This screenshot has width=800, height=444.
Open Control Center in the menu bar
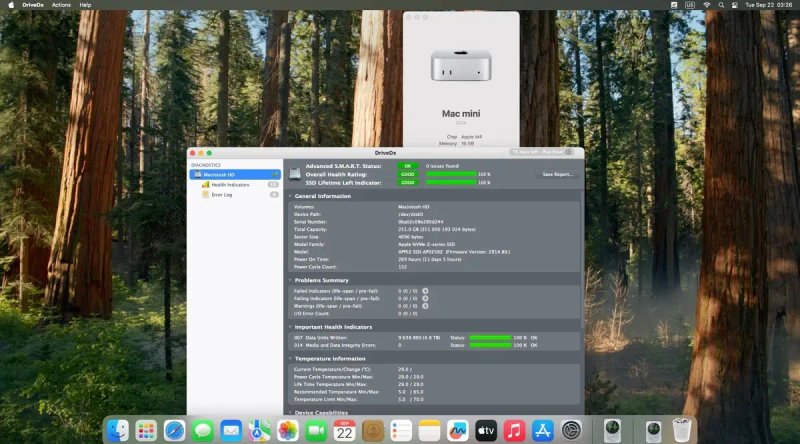point(735,5)
